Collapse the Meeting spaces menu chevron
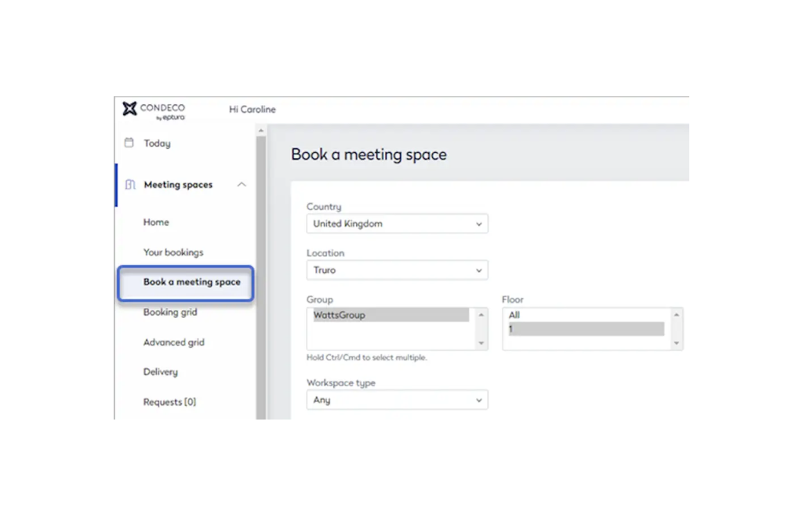The height and width of the screenshot is (532, 803). (242, 185)
